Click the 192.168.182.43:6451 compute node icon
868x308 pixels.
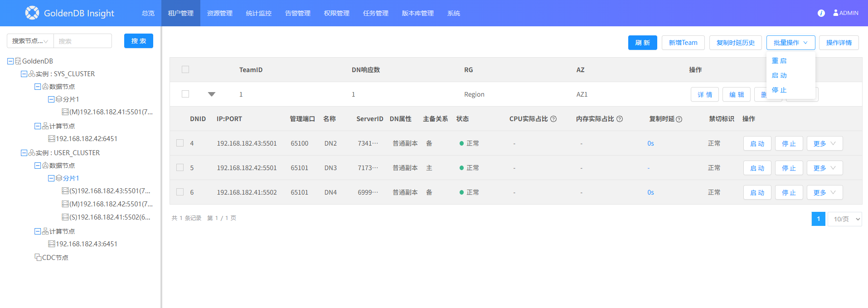coord(52,244)
